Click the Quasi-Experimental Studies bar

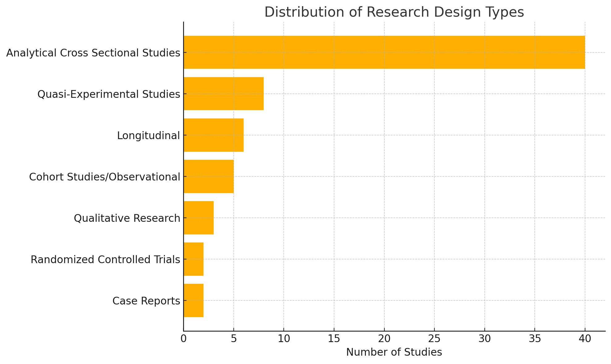pos(224,93)
